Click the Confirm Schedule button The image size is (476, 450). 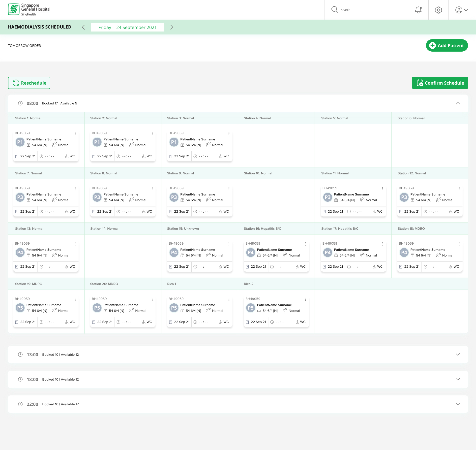pos(440,83)
